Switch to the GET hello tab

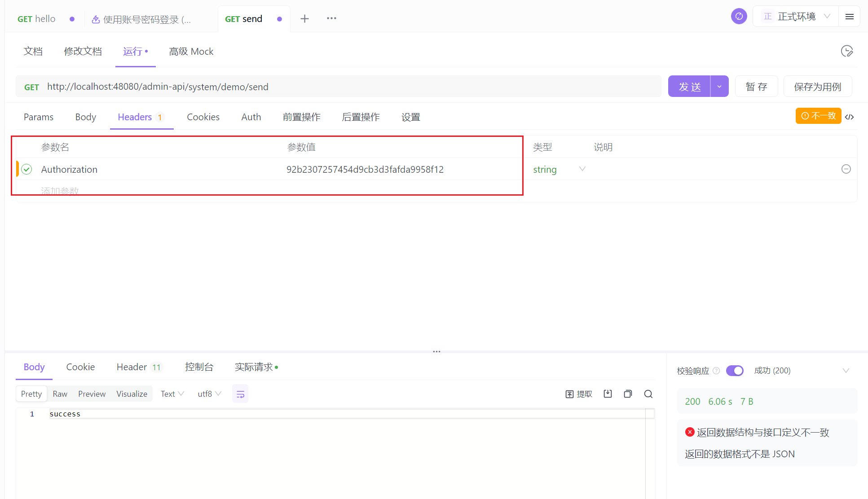(x=45, y=19)
